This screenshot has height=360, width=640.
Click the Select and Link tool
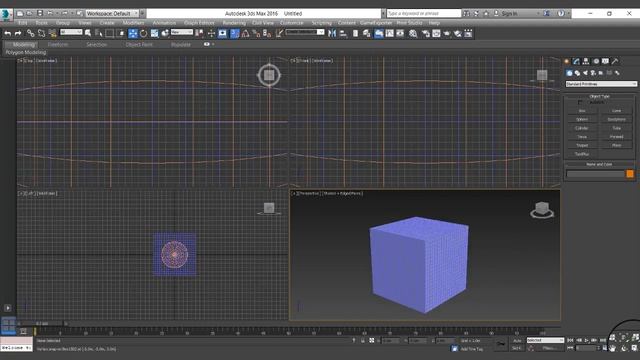[31, 33]
